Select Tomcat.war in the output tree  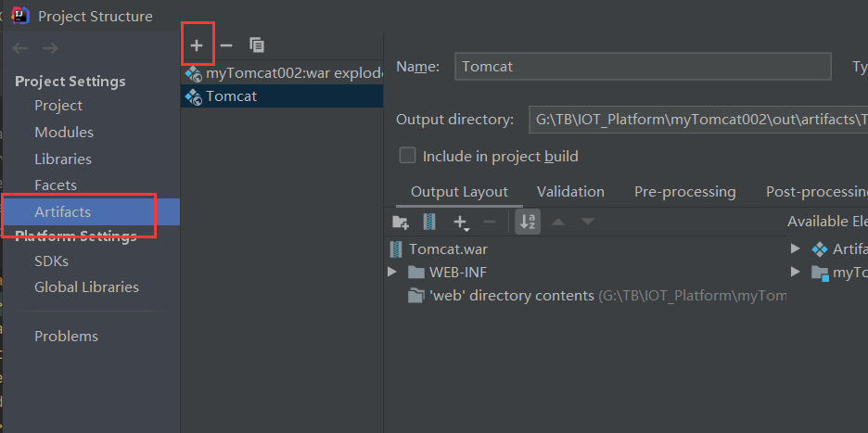448,248
